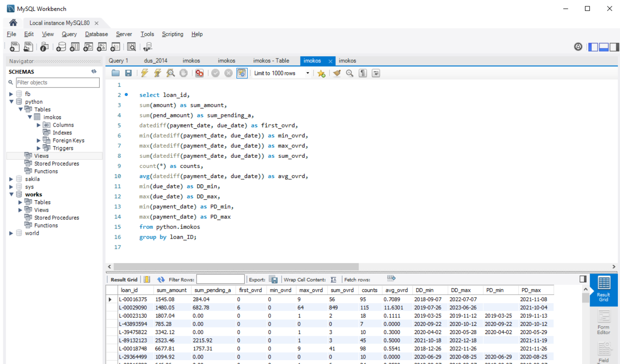
Task: Create a new function icon
Action: [115, 47]
